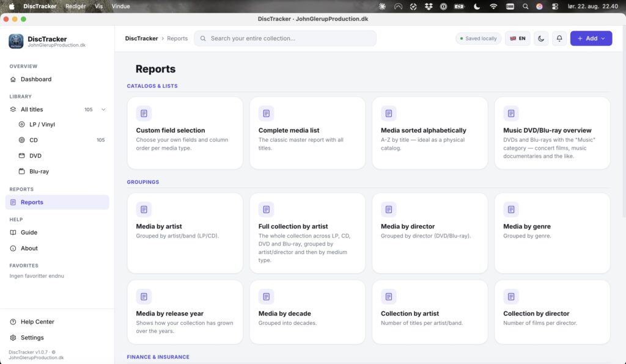The image size is (626, 364).
Task: Click the LP / Vinyl record icon
Action: (x=22, y=125)
